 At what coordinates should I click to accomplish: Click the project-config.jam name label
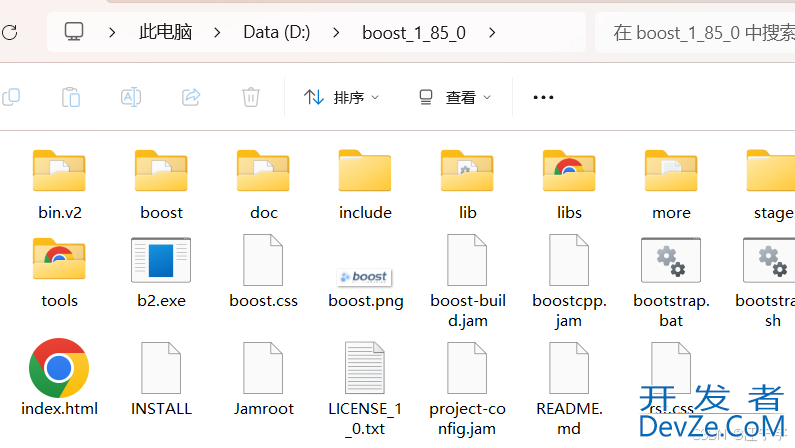467,419
